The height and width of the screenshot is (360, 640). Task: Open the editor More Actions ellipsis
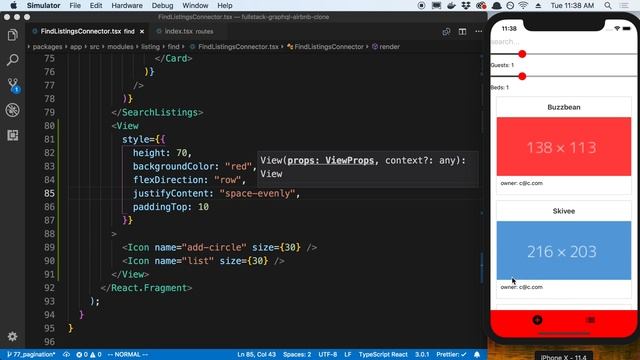[478, 31]
